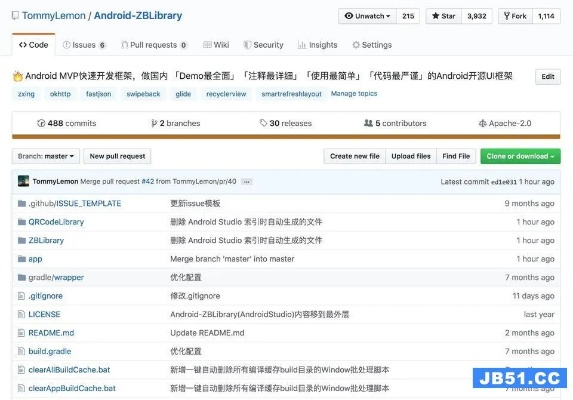573x400 pixels.
Task: Open the TommyLemon owner link
Action: (54, 16)
